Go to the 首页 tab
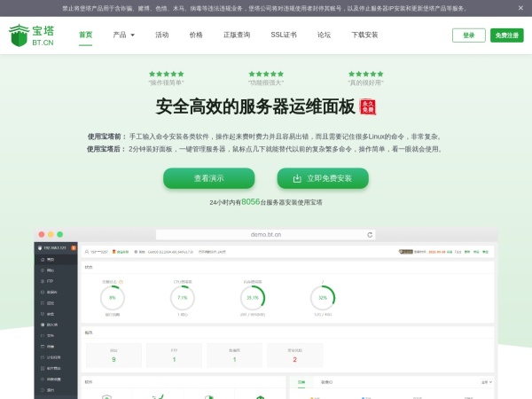Image resolution: width=532 pixels, height=399 pixels. pos(85,35)
